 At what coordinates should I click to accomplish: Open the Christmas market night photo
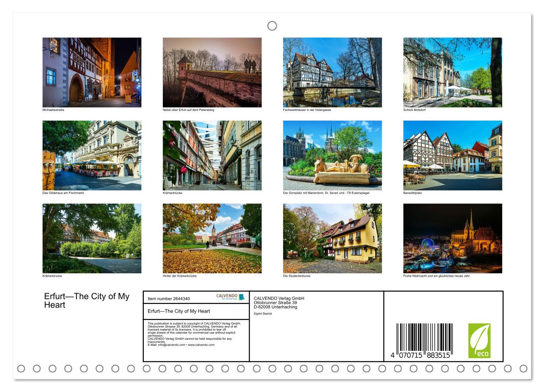(452, 238)
